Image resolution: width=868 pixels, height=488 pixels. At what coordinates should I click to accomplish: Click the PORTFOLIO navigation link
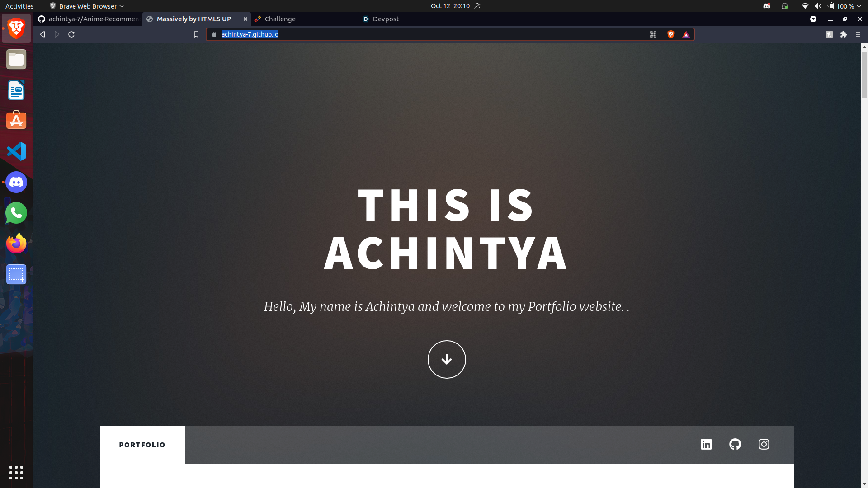pyautogui.click(x=142, y=445)
